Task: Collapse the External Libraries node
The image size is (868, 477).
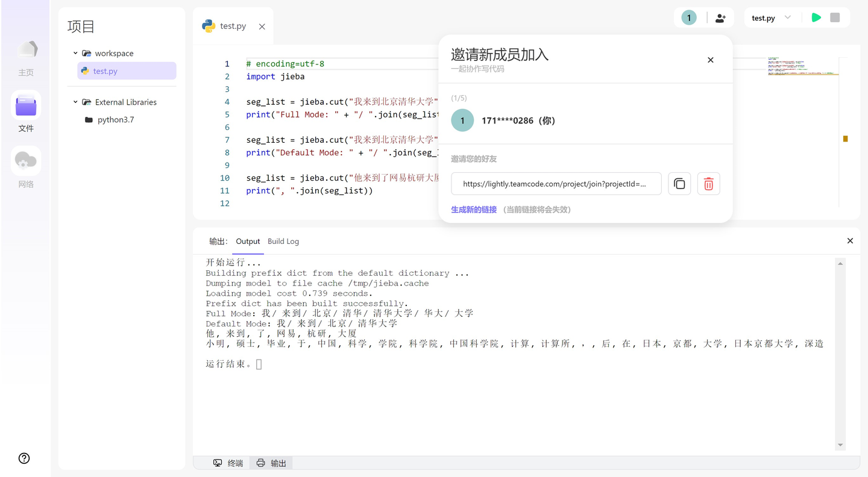Action: point(75,102)
